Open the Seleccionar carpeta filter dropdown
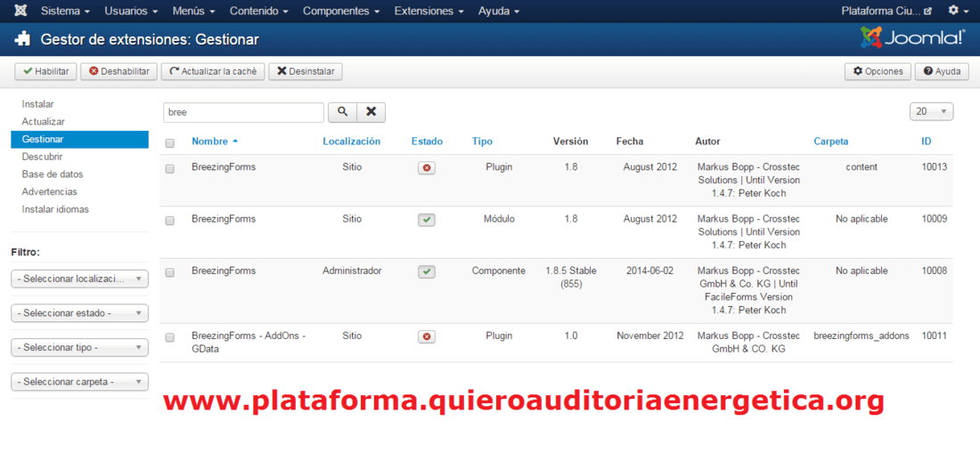Screen dimensions: 980x461 (80, 382)
